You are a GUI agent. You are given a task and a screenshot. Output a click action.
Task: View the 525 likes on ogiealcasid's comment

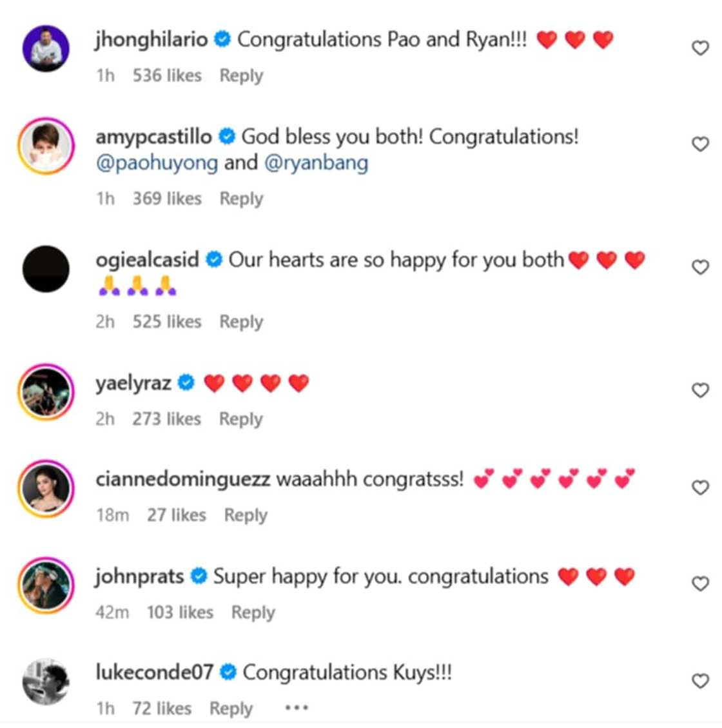click(x=167, y=321)
